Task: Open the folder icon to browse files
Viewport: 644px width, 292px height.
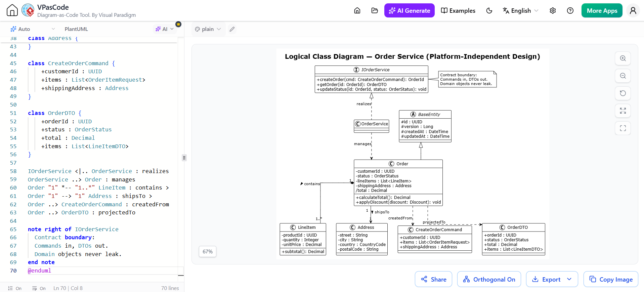Action: (x=375, y=10)
